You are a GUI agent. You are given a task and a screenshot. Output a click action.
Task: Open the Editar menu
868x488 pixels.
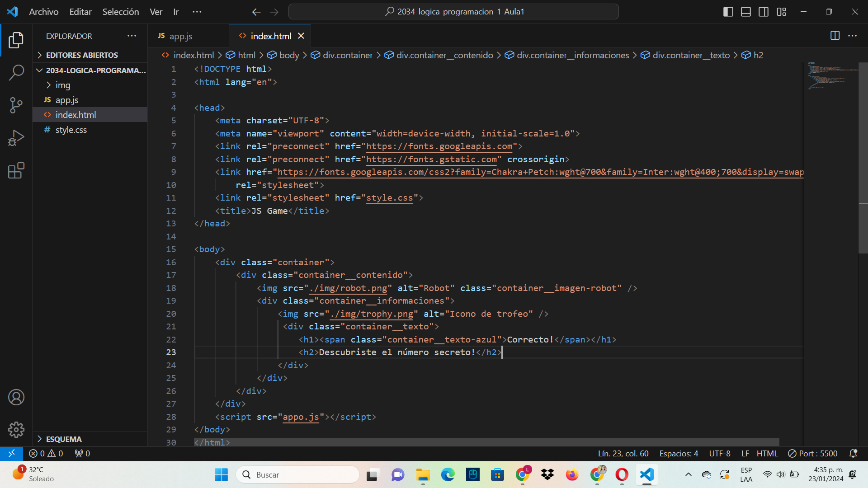[80, 12]
